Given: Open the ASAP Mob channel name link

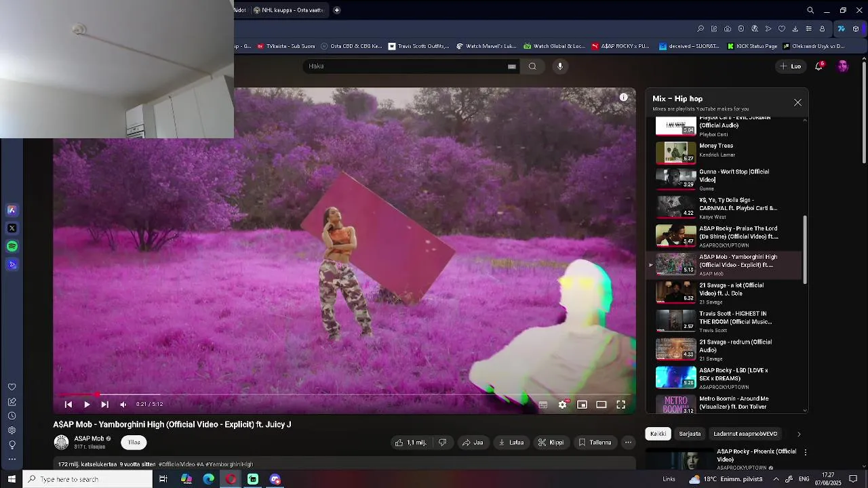Looking at the screenshot, I should pyautogui.click(x=89, y=439).
